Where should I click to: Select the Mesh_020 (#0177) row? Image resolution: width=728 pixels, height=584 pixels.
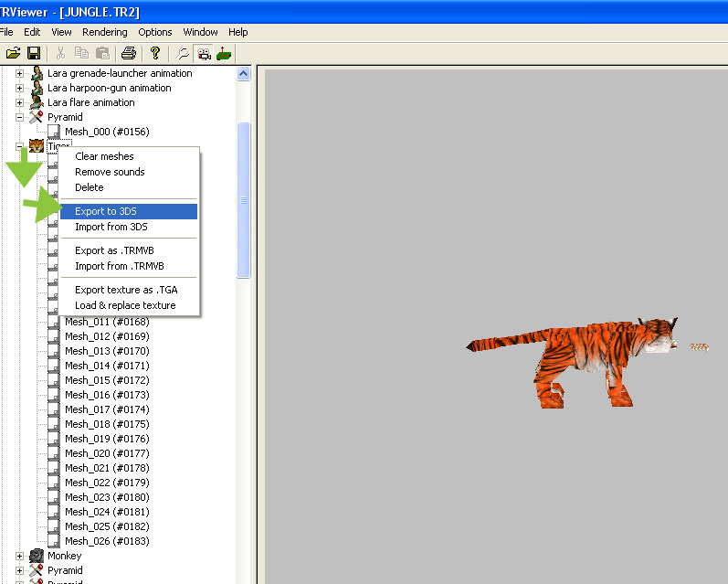tap(107, 453)
